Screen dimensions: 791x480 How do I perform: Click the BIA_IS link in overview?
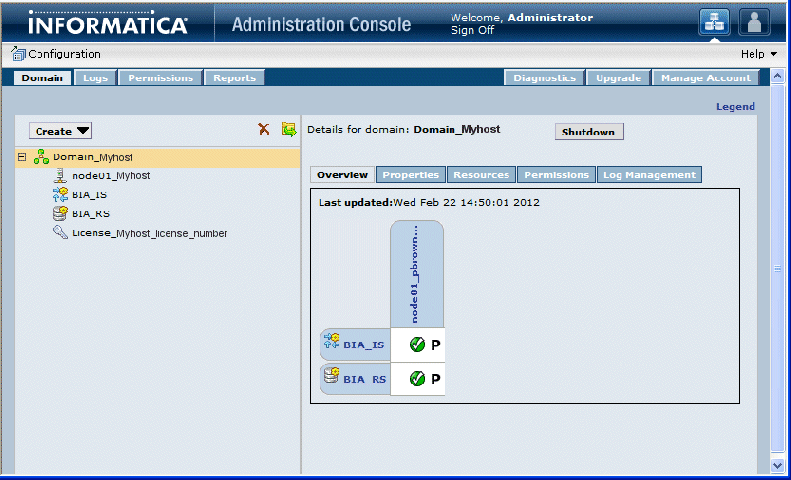(364, 345)
